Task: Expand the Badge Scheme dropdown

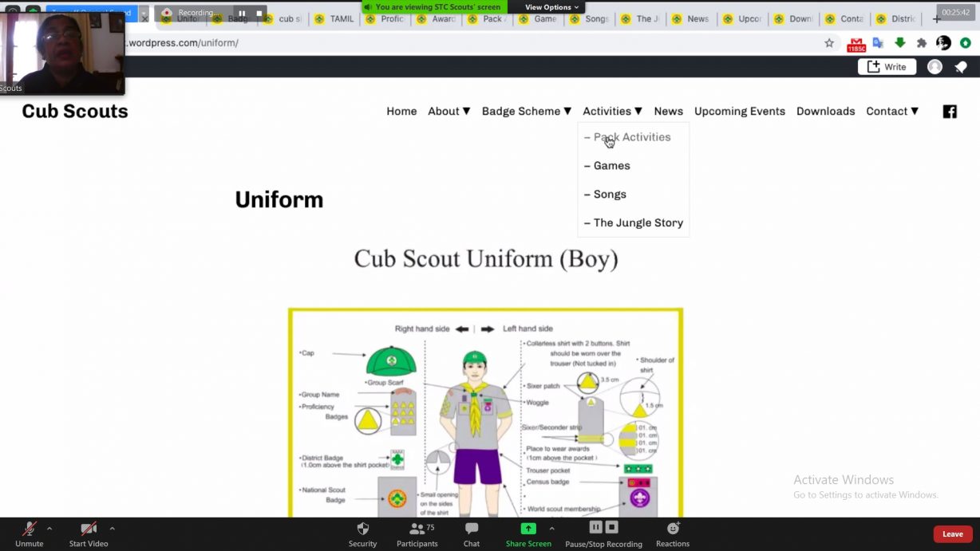Action: 526,111
